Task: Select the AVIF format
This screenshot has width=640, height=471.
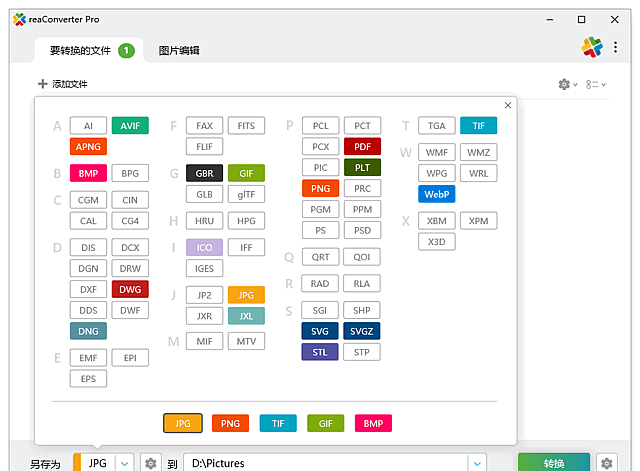Action: [130, 126]
